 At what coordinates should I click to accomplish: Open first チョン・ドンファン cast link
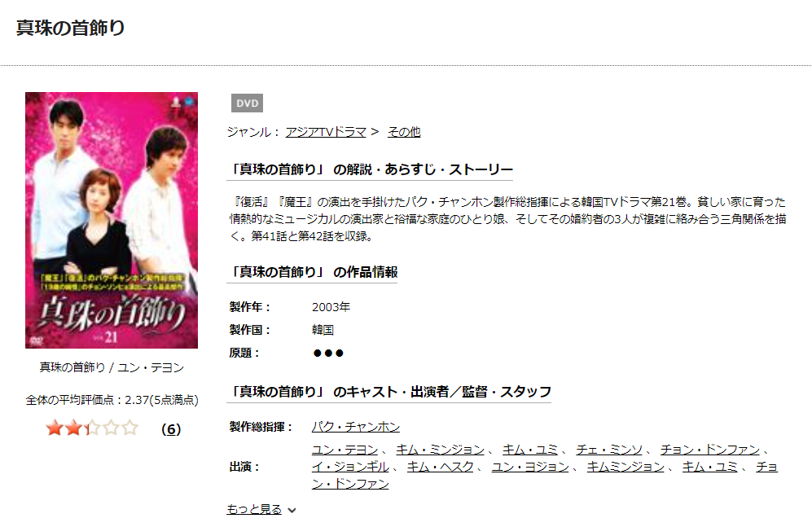coord(710,450)
